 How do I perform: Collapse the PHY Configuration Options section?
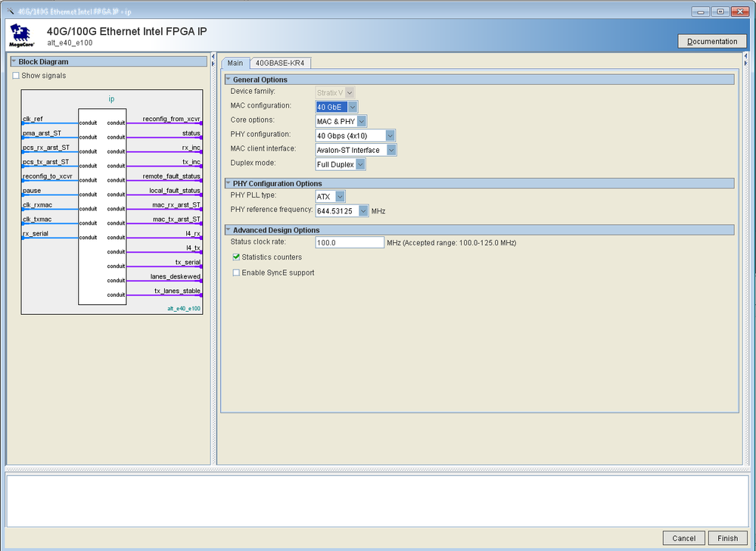tap(227, 183)
